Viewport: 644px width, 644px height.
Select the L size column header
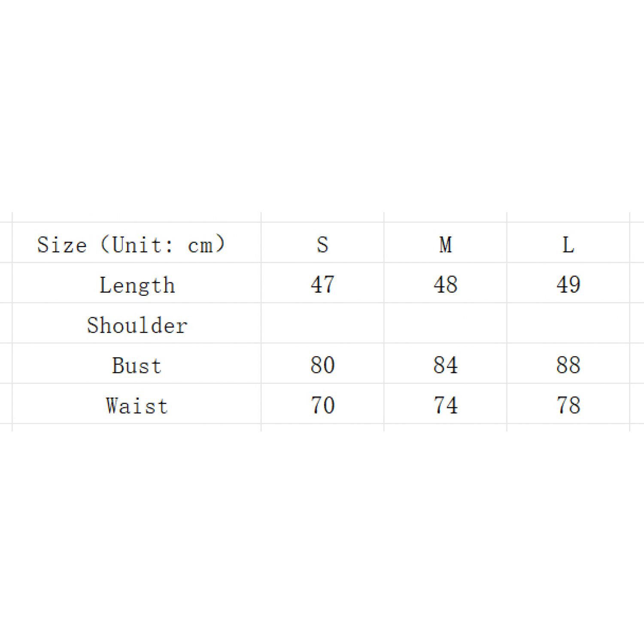tap(568, 245)
